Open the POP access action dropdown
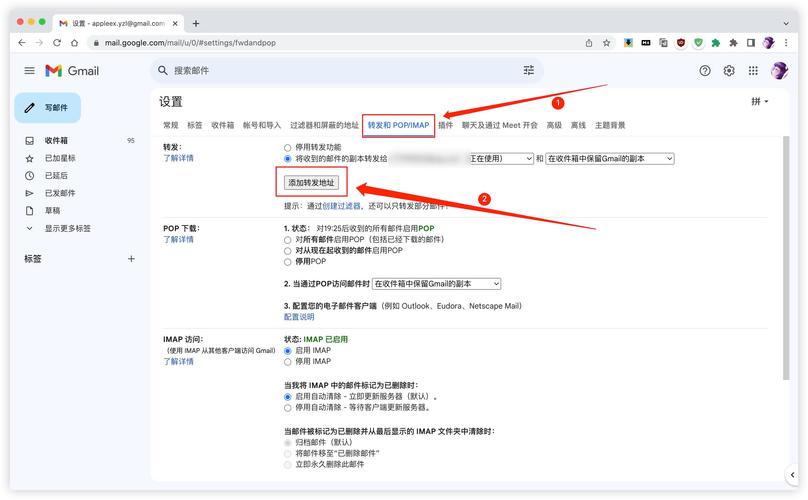Image resolution: width=808 pixels, height=500 pixels. point(437,284)
